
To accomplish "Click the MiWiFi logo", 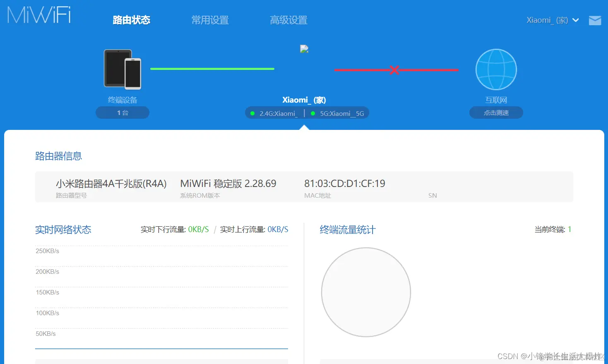I will [39, 14].
